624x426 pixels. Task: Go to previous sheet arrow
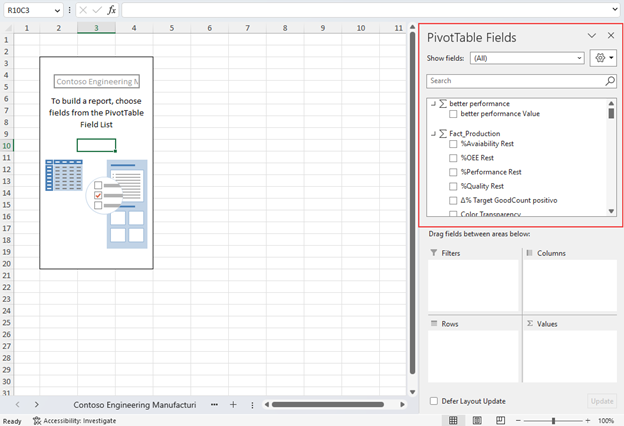(18, 405)
